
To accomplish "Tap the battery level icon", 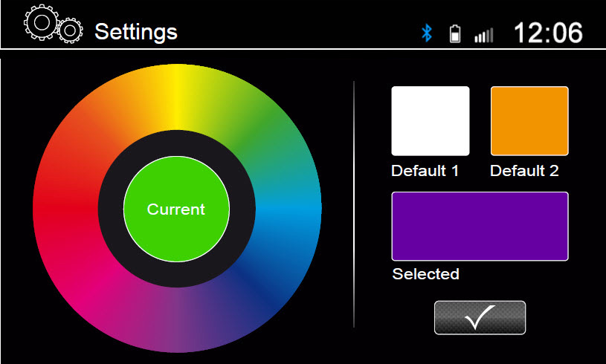I will (x=455, y=34).
